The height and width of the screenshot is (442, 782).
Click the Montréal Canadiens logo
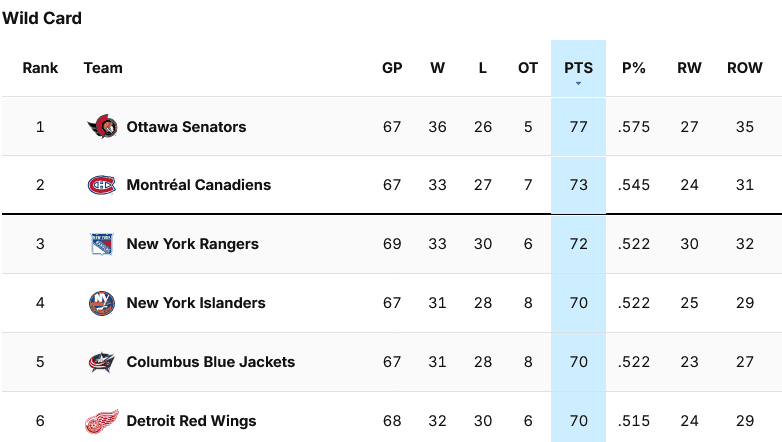click(102, 185)
